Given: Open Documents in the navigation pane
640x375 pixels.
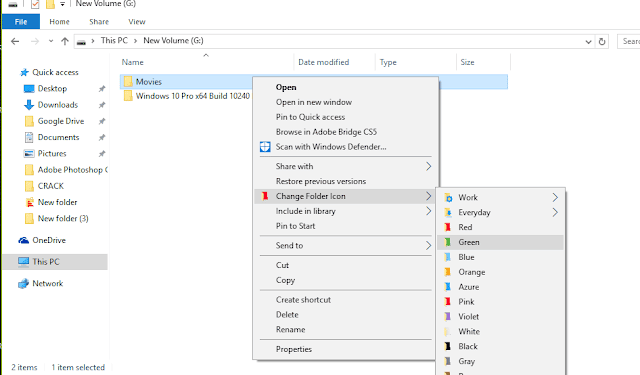Looking at the screenshot, I should 58,138.
